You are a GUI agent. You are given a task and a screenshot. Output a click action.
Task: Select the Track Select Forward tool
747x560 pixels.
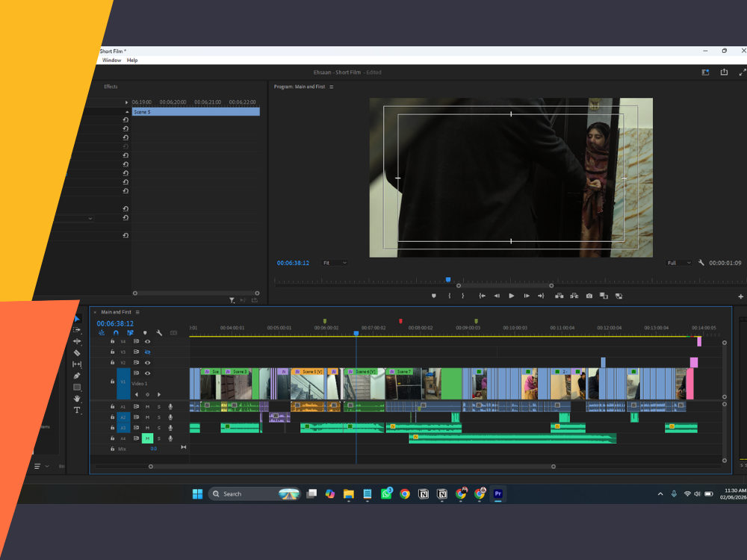(x=77, y=329)
